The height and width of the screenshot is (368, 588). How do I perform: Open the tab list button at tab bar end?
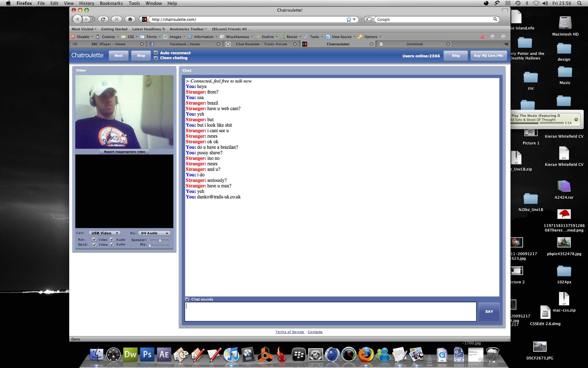pos(507,44)
